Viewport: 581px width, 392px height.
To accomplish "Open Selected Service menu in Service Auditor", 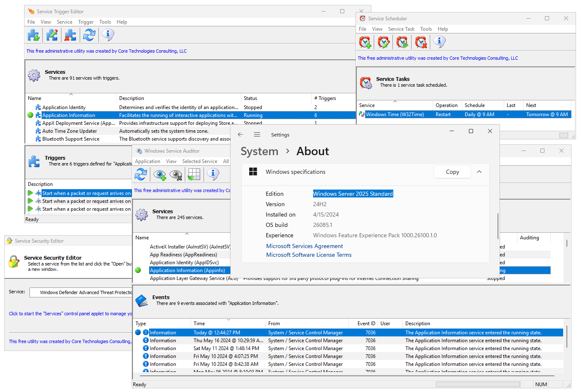I will point(200,161).
